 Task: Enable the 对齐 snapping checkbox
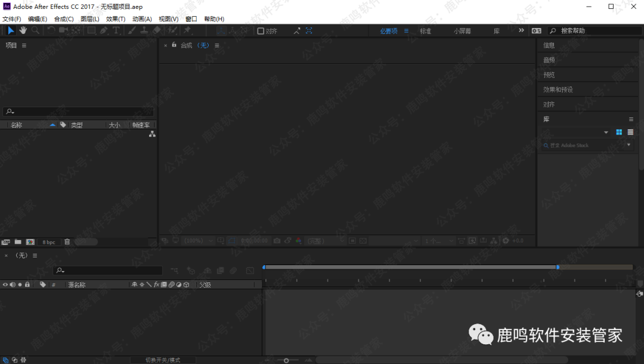tap(261, 31)
